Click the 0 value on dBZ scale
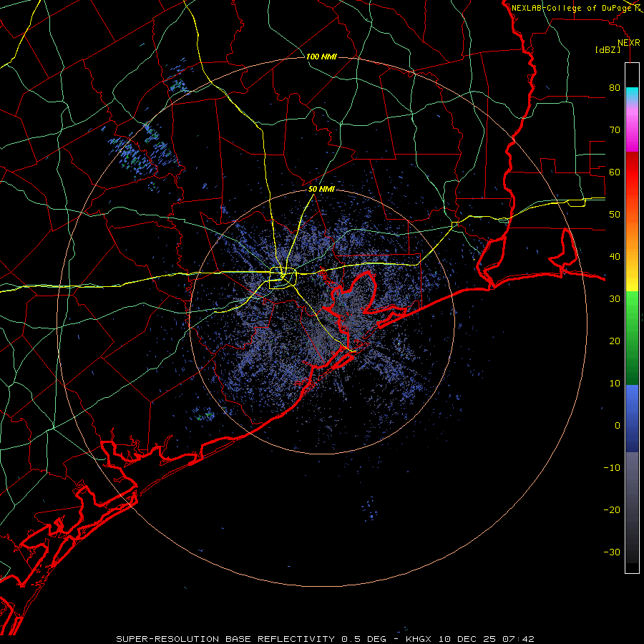The height and width of the screenshot is (644, 644). (x=618, y=426)
